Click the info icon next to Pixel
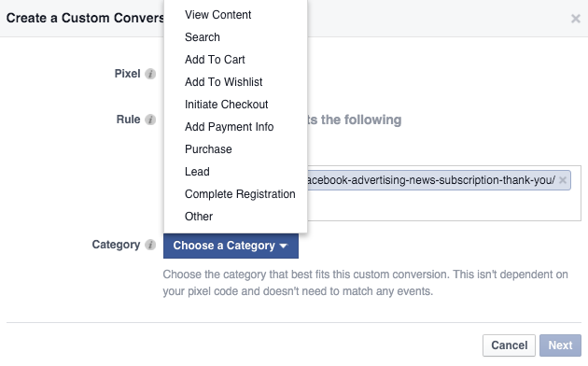The image size is (588, 366). [x=150, y=74]
